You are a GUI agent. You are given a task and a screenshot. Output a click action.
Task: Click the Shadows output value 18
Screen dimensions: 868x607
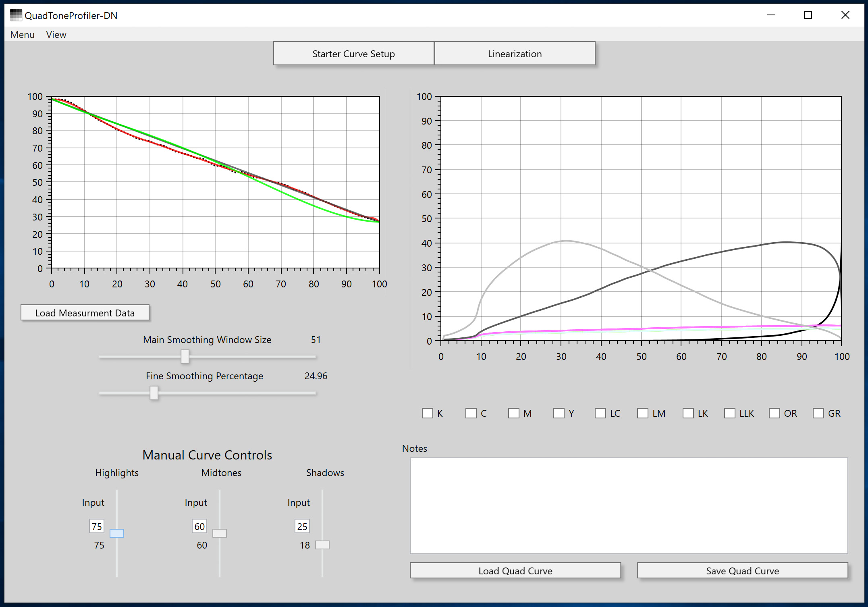(305, 545)
